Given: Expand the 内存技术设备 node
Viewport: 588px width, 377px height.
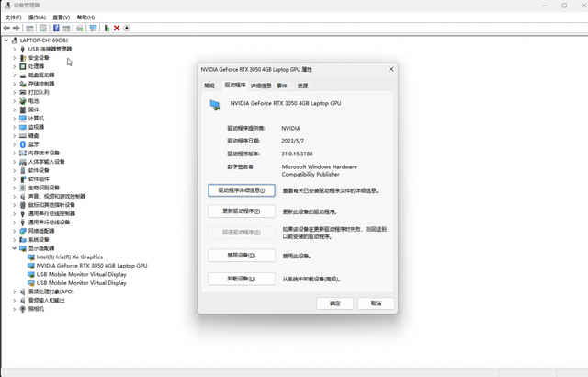Looking at the screenshot, I should point(15,153).
